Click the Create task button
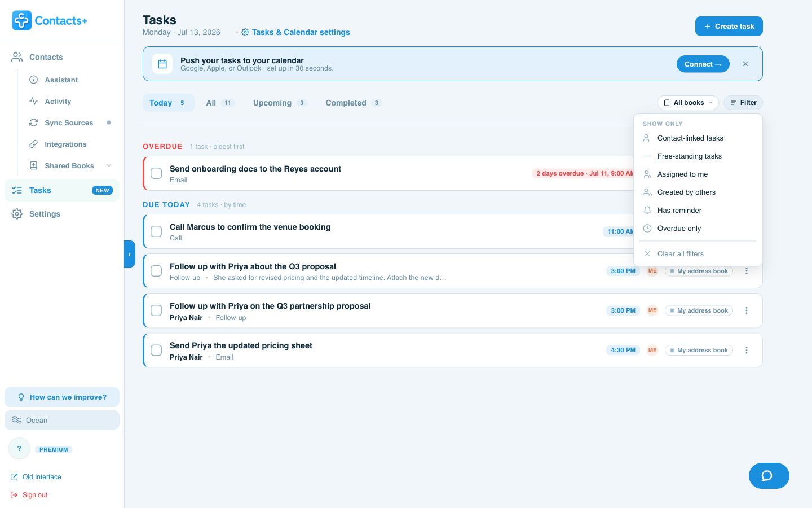Image resolution: width=812 pixels, height=508 pixels. point(729,27)
